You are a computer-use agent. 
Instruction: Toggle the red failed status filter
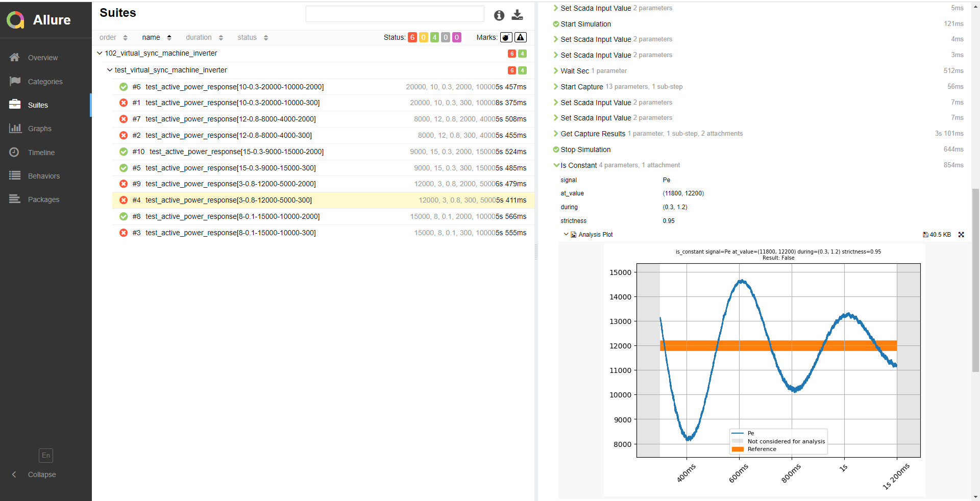pos(412,37)
